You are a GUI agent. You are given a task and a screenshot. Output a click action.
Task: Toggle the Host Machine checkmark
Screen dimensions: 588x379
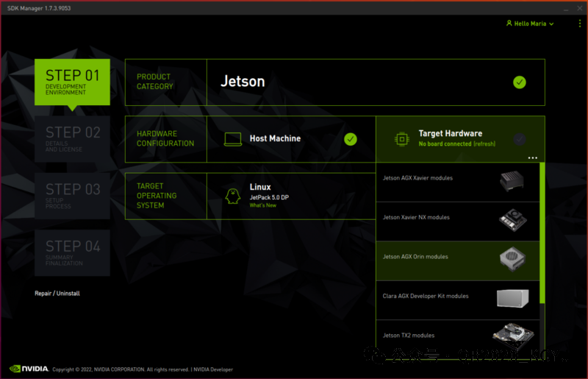coord(351,139)
